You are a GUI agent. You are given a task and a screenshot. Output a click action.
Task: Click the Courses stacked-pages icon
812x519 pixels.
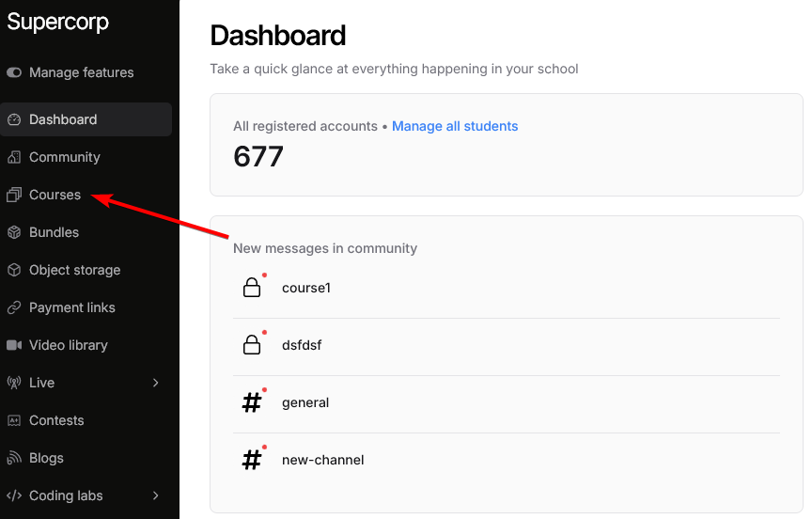pyautogui.click(x=14, y=195)
